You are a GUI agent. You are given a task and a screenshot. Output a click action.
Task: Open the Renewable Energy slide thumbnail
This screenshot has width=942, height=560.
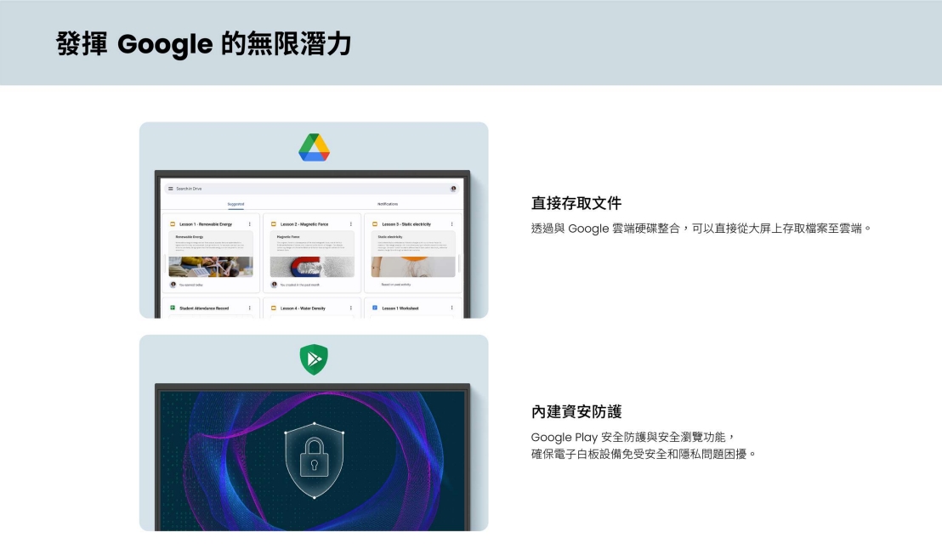tap(211, 254)
